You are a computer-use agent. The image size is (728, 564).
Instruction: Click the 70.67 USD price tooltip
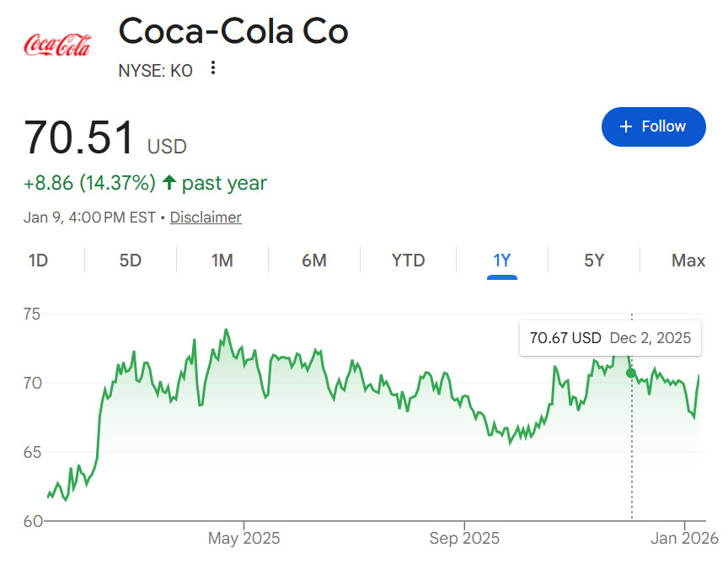(610, 338)
